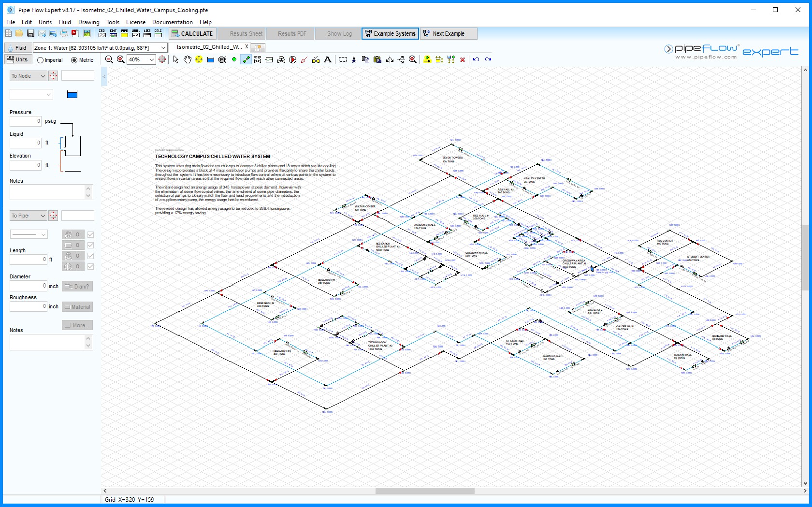Click the Units button
The image size is (812, 507).
(17, 59)
